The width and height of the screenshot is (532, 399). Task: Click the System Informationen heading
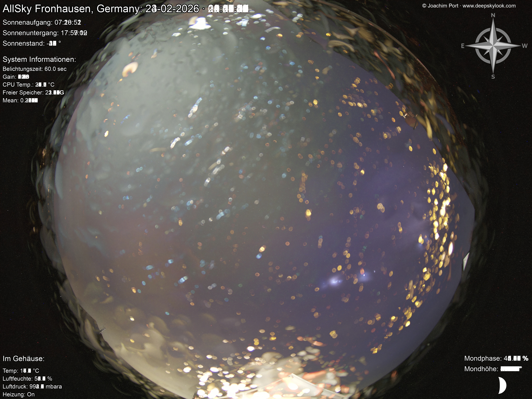(39, 59)
